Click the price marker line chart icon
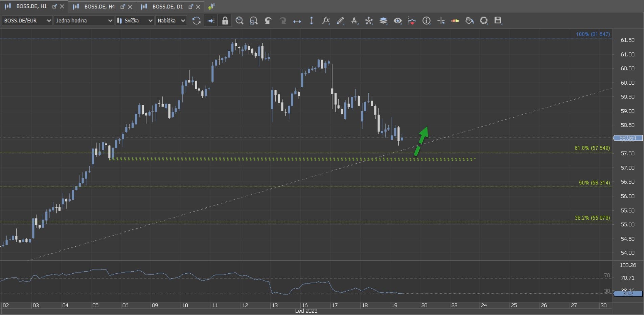 pos(412,21)
